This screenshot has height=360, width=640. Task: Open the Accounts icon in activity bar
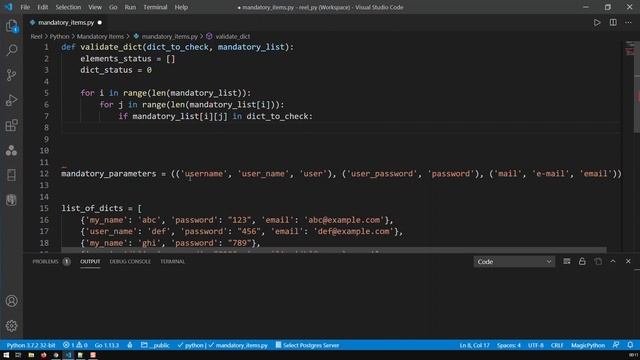[x=11, y=301]
